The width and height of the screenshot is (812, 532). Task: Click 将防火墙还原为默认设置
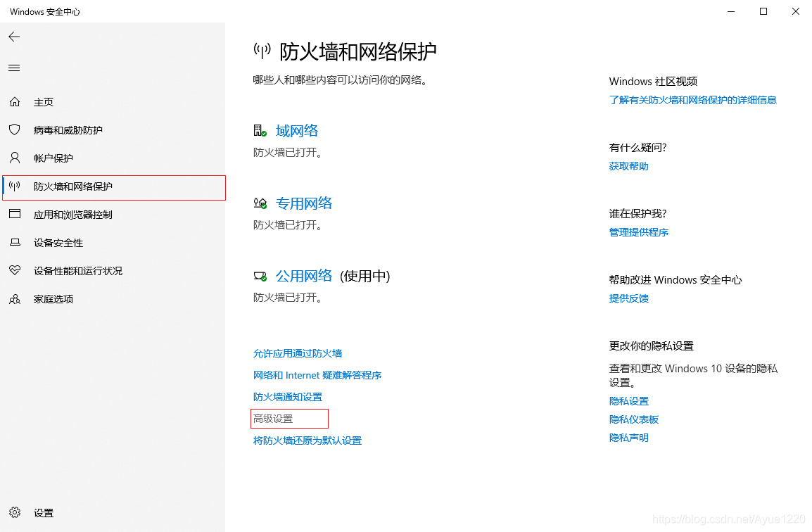(307, 441)
